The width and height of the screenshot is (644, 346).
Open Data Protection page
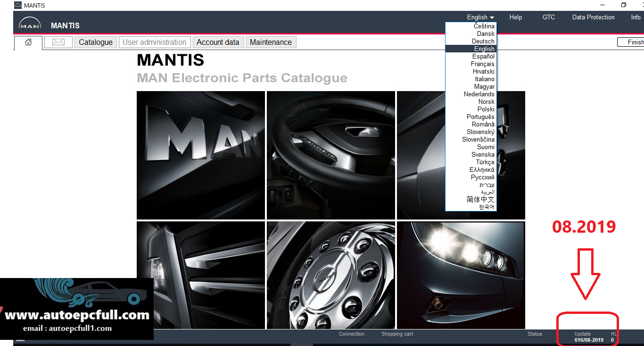[x=594, y=17]
